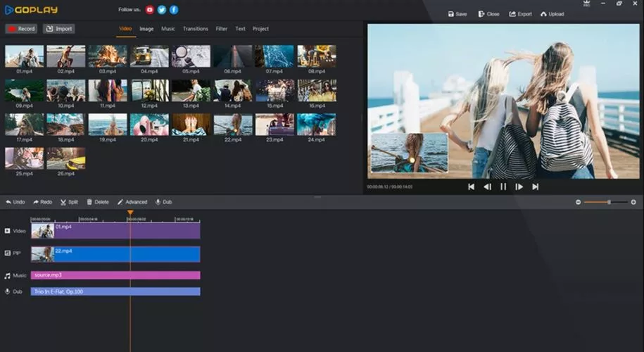This screenshot has width=644, height=352.
Task: Open the YouTube follow icon
Action: (x=149, y=10)
